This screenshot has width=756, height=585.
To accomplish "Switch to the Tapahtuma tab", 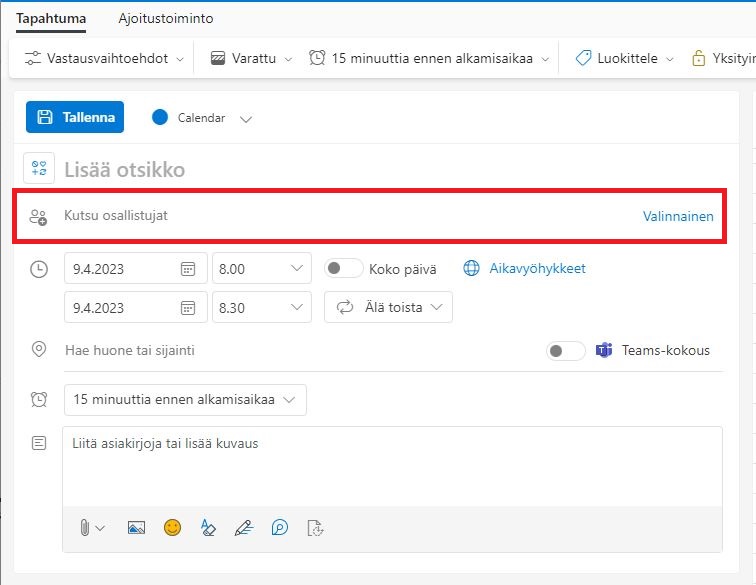I will tap(51, 19).
